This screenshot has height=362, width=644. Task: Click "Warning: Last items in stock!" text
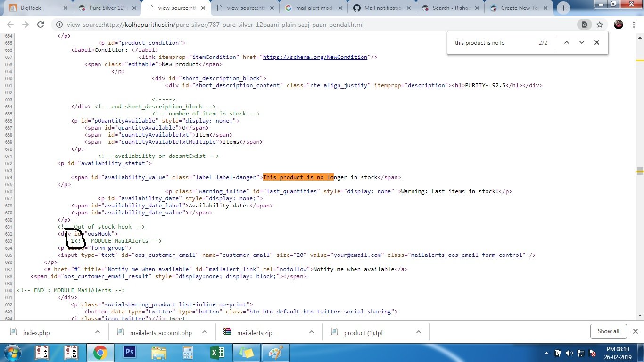click(x=449, y=191)
